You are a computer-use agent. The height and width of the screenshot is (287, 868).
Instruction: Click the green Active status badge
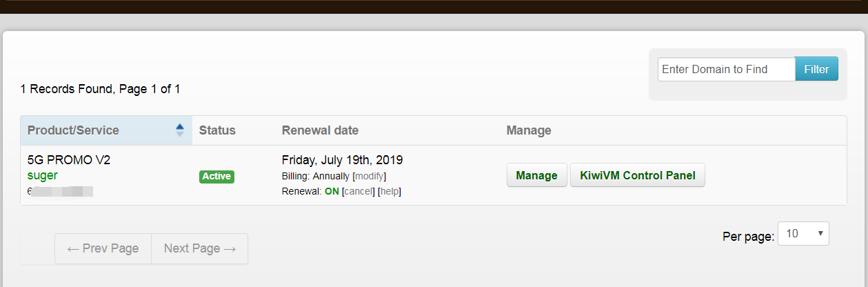coord(216,176)
